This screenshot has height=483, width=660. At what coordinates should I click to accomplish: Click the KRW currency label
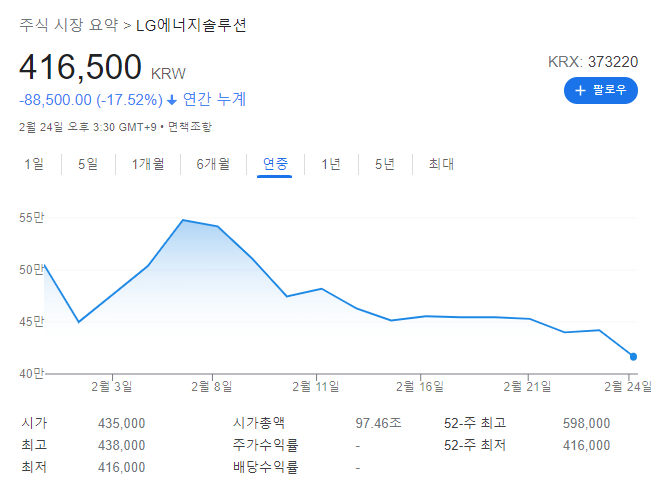168,74
